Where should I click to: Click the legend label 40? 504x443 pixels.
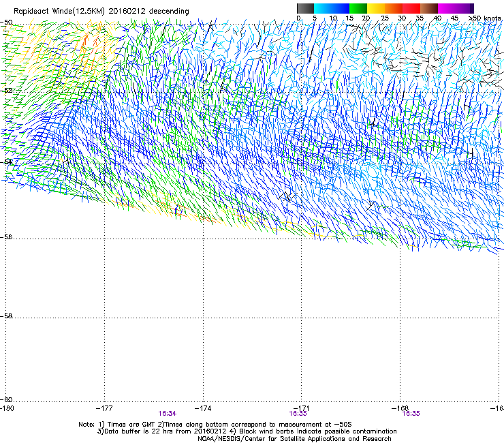[437, 18]
